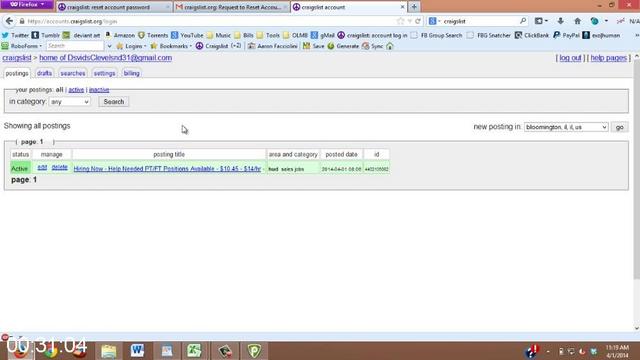Click the go button for new posting

pos(620,127)
